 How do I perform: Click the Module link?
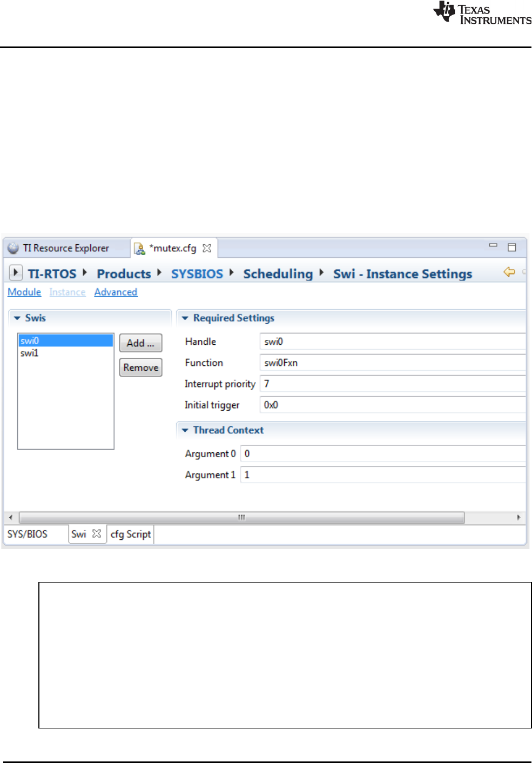[24, 292]
